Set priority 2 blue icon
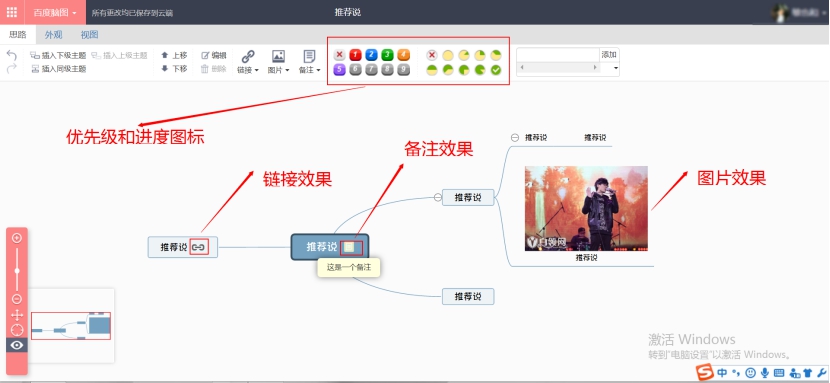 point(372,54)
